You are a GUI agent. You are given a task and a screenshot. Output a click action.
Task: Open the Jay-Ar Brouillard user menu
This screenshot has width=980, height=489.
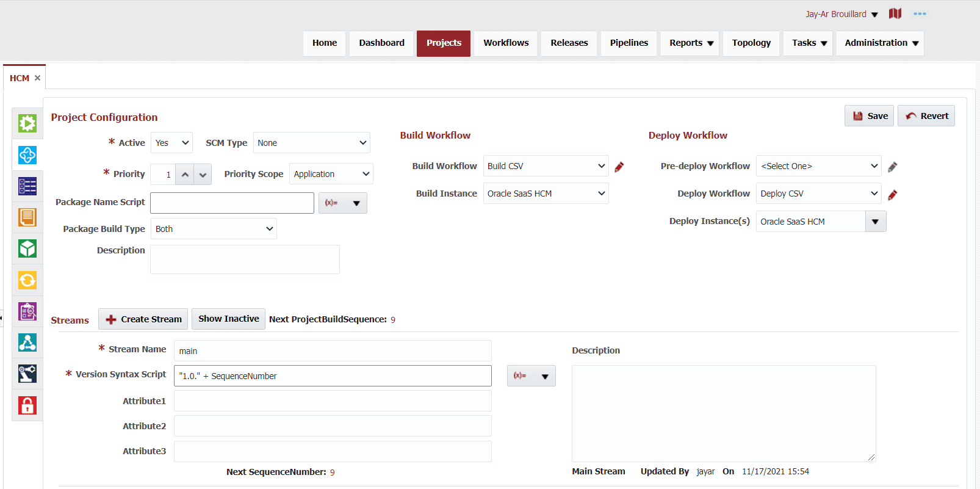click(841, 14)
